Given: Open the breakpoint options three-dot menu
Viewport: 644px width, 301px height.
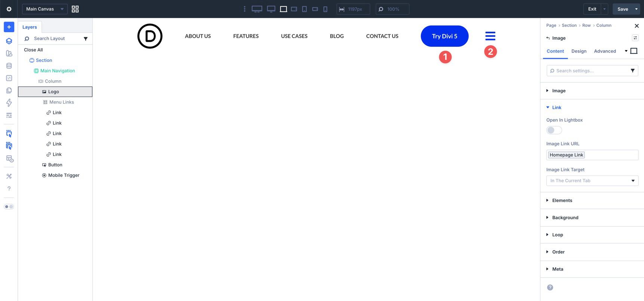Looking at the screenshot, I should tap(244, 9).
